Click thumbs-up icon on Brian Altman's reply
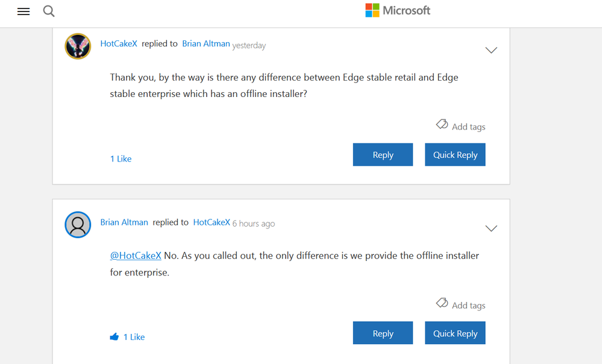Screen dimensions: 602x364 114,337
